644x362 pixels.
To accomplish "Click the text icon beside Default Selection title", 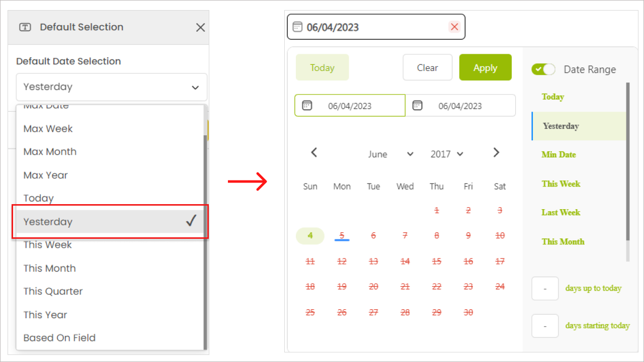I will 25,27.
